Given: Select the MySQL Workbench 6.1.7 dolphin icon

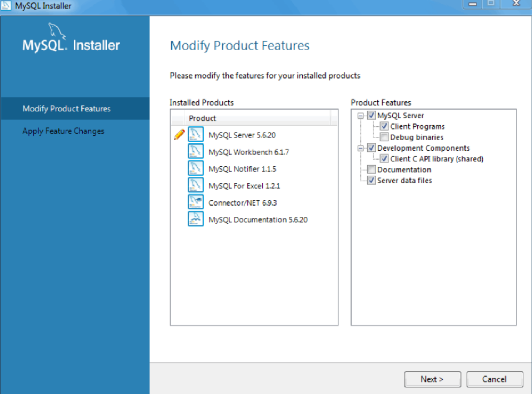Looking at the screenshot, I should click(195, 151).
